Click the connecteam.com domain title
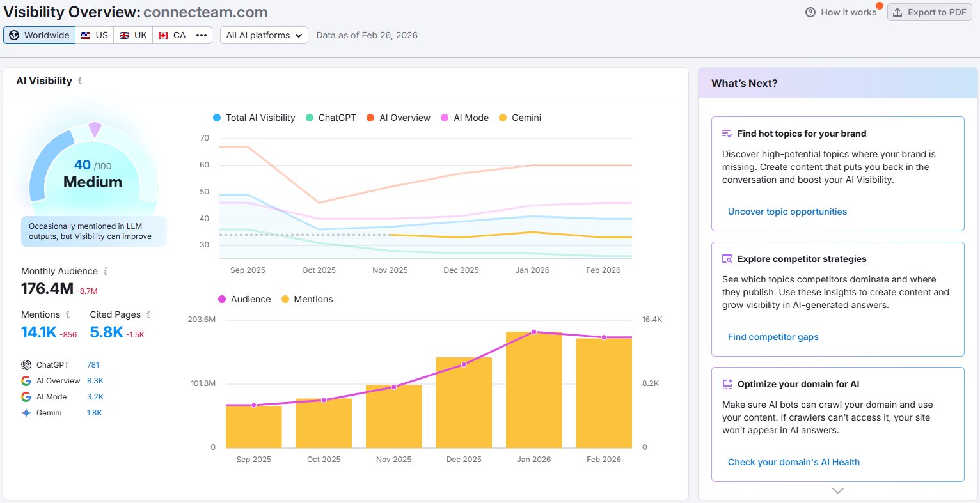This screenshot has height=503, width=980. click(205, 12)
